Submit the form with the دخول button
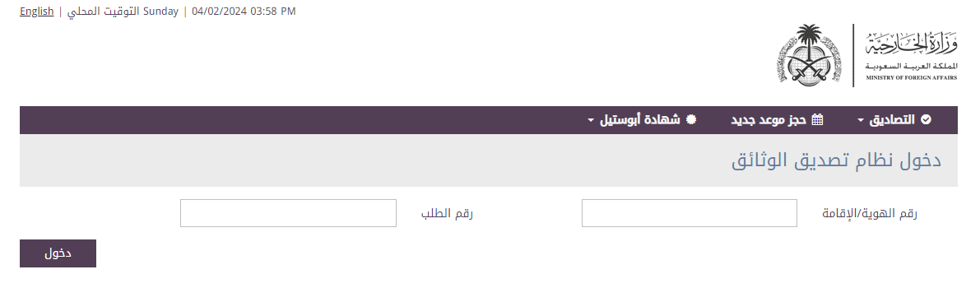Viewport: 980px width, 302px height. click(58, 253)
